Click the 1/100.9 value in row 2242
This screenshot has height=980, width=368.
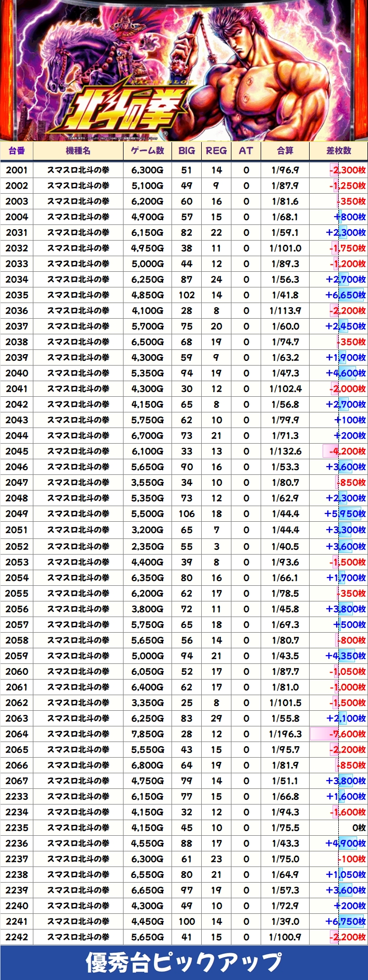point(285,937)
